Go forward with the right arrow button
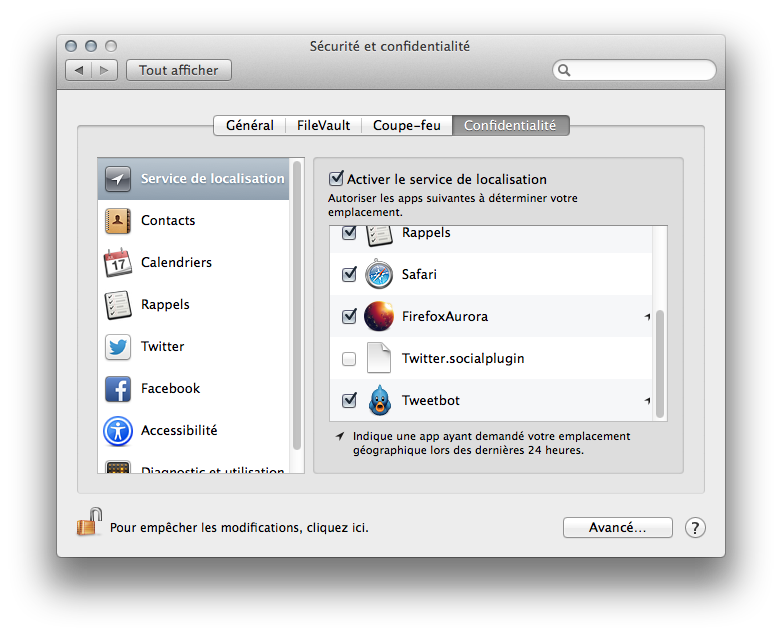This screenshot has width=782, height=636. click(104, 70)
